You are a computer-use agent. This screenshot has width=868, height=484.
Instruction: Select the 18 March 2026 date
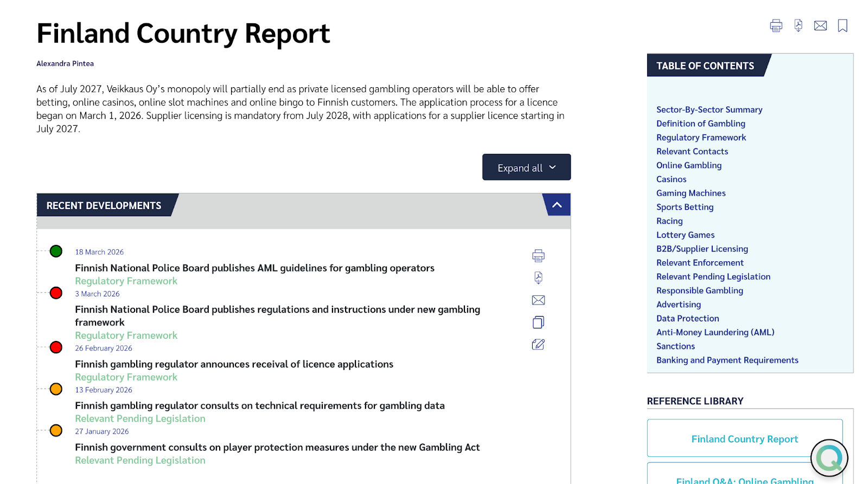99,252
